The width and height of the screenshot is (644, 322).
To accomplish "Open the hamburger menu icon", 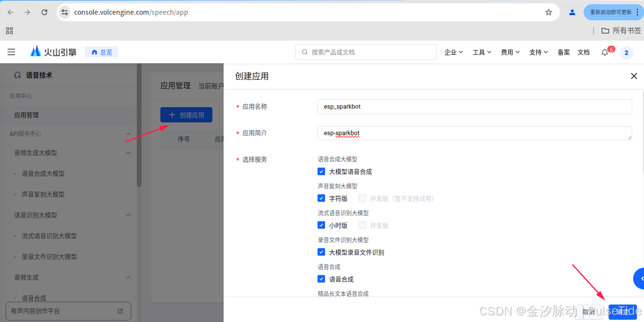I will [11, 52].
